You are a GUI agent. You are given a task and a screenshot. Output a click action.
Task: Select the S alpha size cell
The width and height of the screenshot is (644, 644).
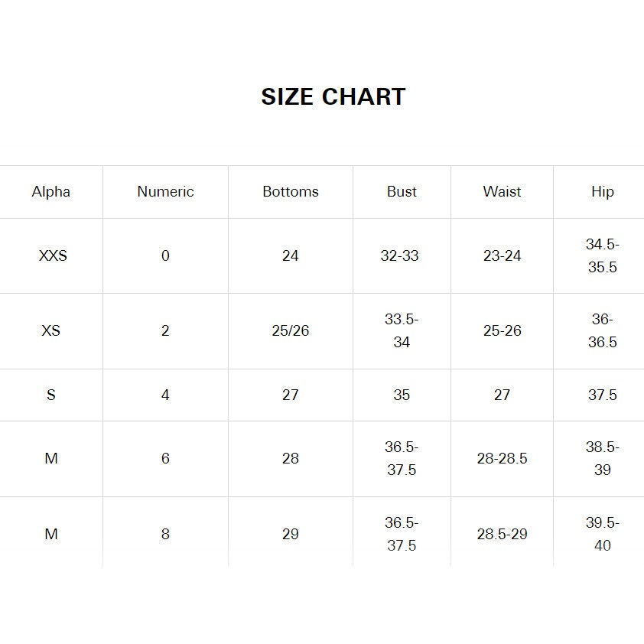click(51, 395)
